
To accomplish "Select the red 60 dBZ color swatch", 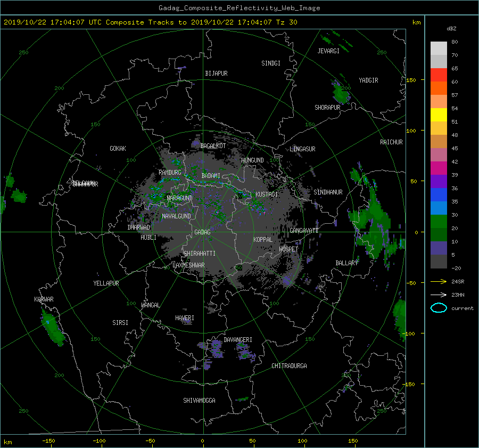I will tap(439, 75).
